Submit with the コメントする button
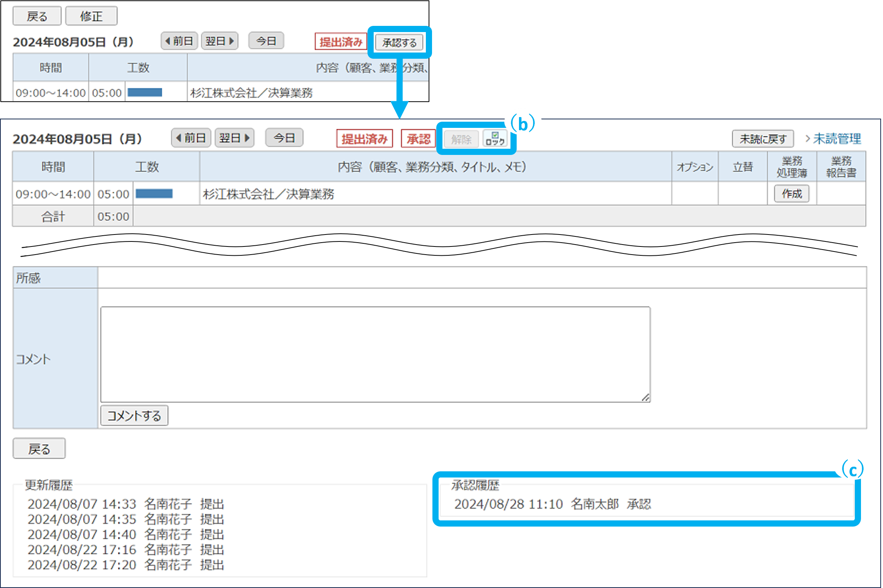Image resolution: width=883 pixels, height=588 pixels. tap(134, 416)
